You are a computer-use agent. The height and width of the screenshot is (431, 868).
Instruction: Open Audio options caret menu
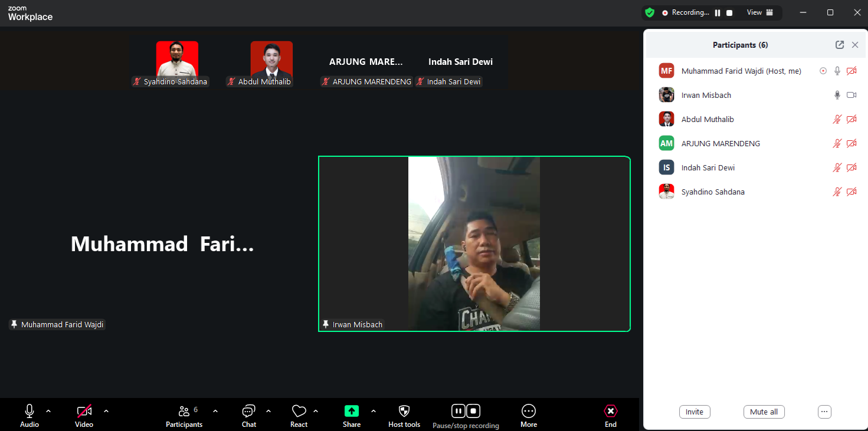pos(48,411)
